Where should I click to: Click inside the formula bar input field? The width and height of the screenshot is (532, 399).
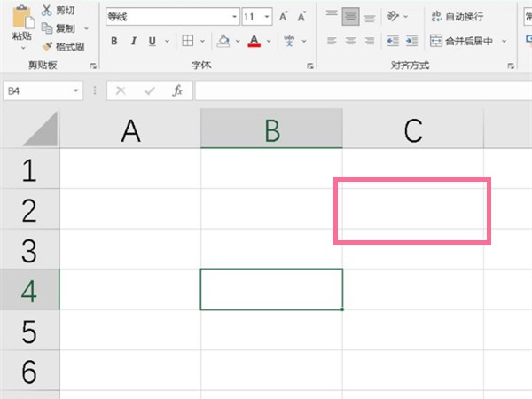tap(363, 90)
